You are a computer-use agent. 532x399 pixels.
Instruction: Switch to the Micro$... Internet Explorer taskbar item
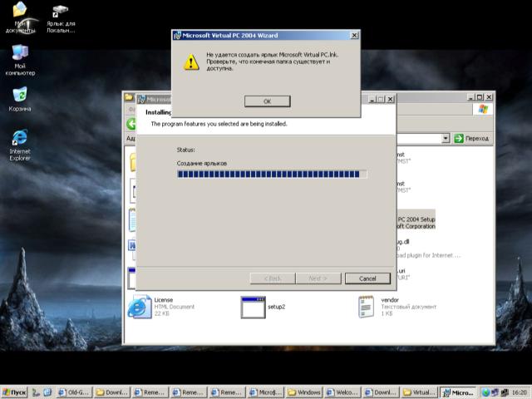click(x=266, y=392)
